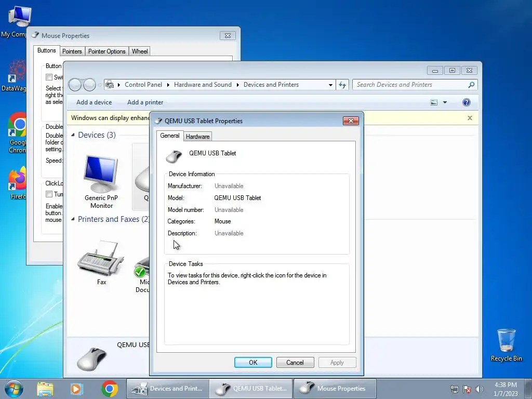Open Firefox desktop shortcut
The width and height of the screenshot is (532, 399).
[18, 183]
